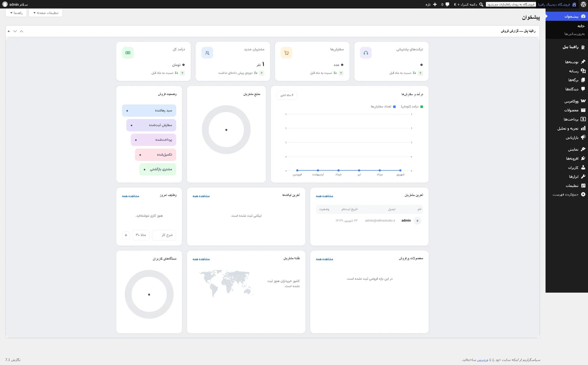Click the WordPress logo in the admin bar
Screen dimensions: 588x365
pyautogui.click(x=583, y=4)
